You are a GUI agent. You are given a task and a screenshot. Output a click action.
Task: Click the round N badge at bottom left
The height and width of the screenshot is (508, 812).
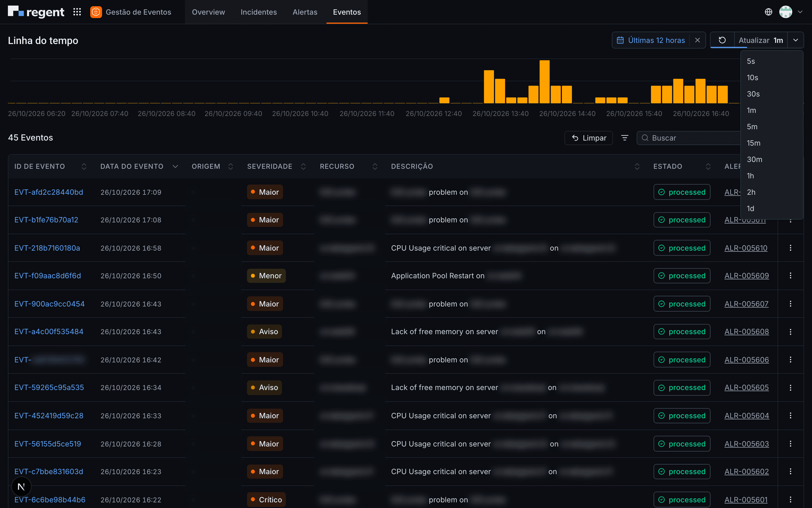[21, 487]
